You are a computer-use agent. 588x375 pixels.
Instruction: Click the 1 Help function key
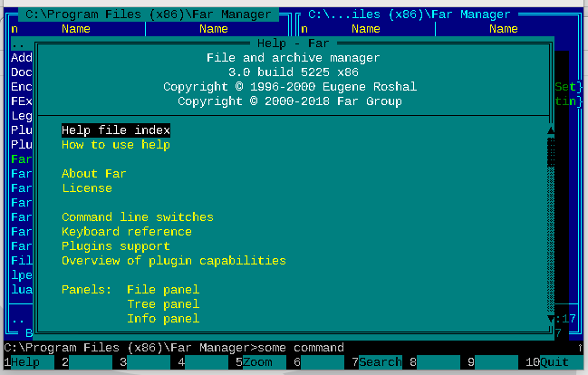(x=29, y=362)
